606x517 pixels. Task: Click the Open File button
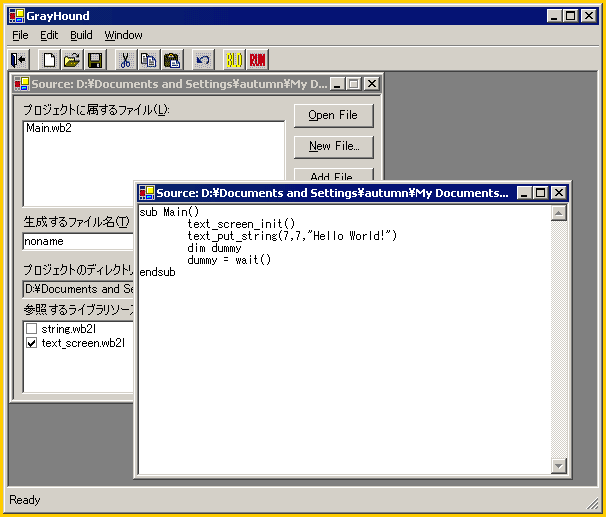[x=334, y=115]
